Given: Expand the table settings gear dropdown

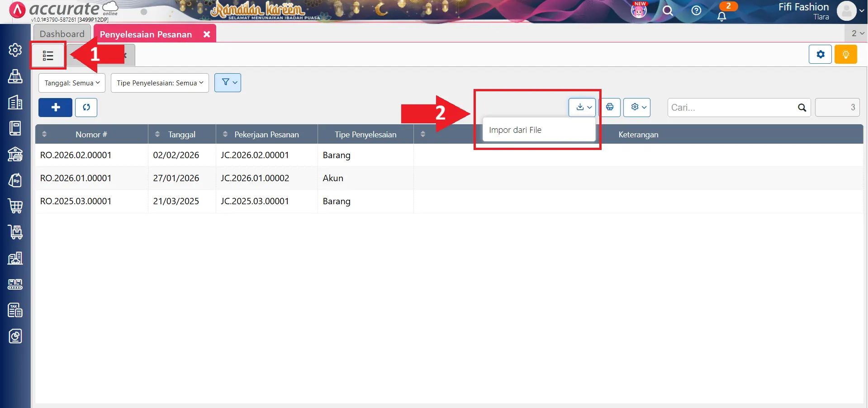Looking at the screenshot, I should point(637,108).
